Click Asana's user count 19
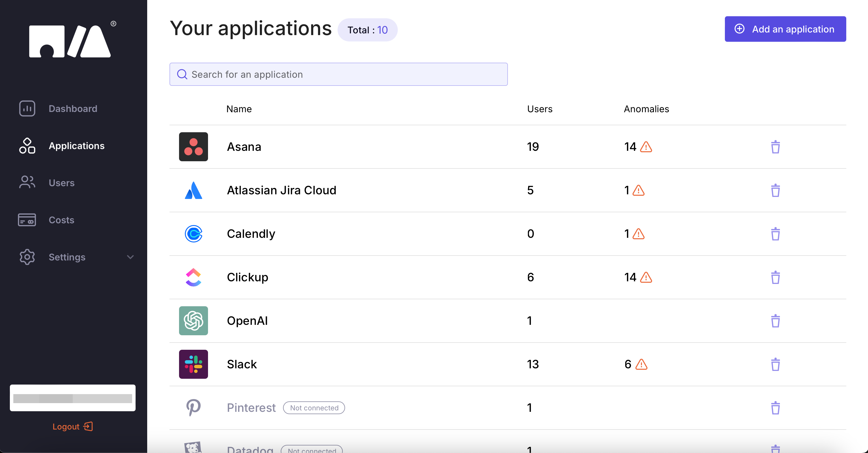Image resolution: width=868 pixels, height=453 pixels. point(533,147)
